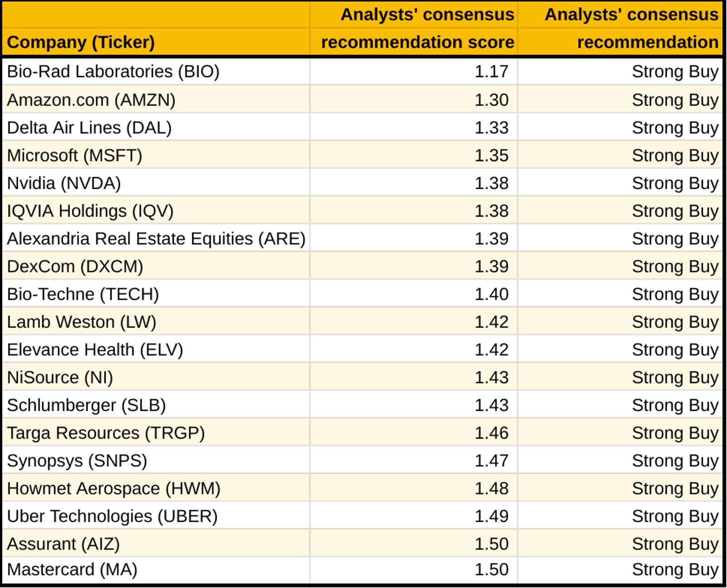727x588 pixels.
Task: Select the IQVIA Holdings (IQV) cell
Action: click(x=90, y=211)
